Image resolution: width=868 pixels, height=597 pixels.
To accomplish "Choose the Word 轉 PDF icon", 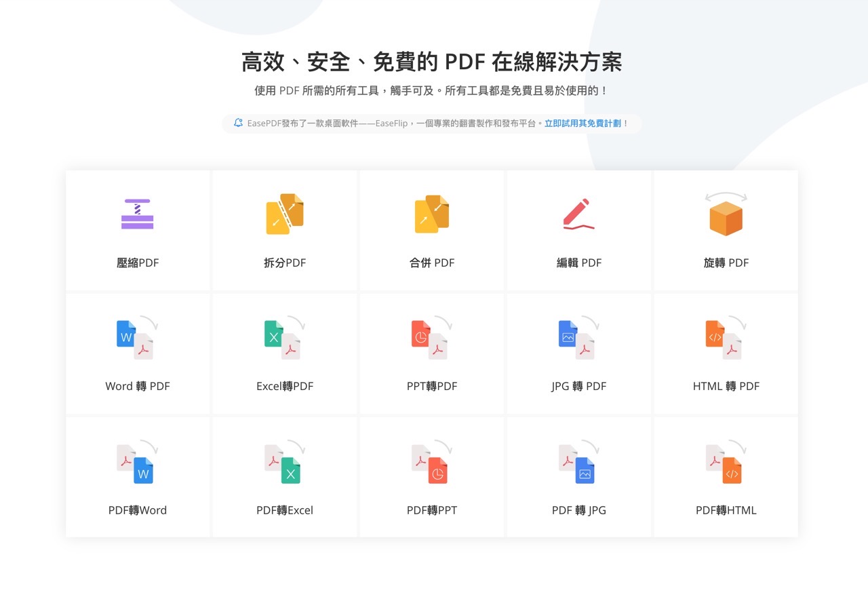I will 138,338.
